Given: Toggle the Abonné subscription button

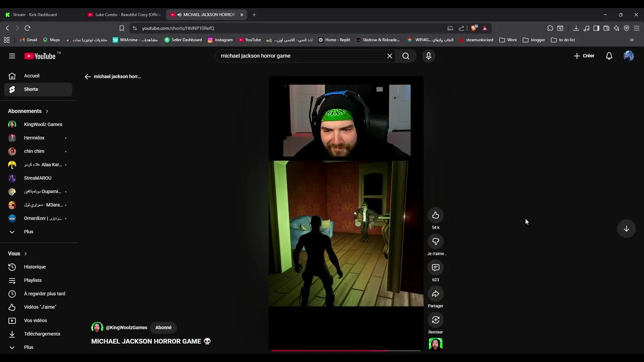Looking at the screenshot, I should (164, 328).
